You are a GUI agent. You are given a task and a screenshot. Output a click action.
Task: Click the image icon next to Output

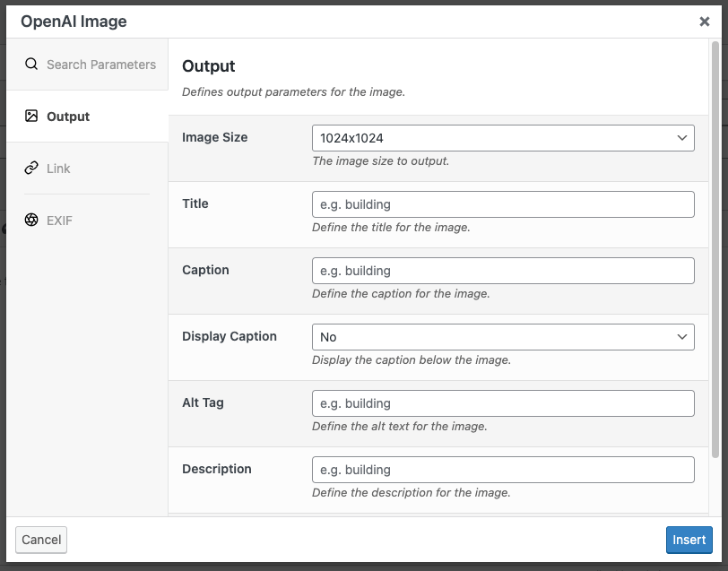(x=31, y=116)
